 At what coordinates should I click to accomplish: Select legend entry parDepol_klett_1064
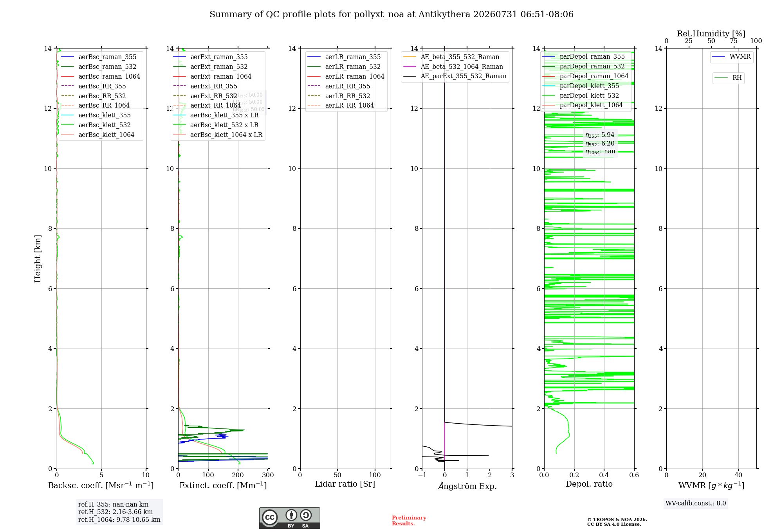click(583, 105)
